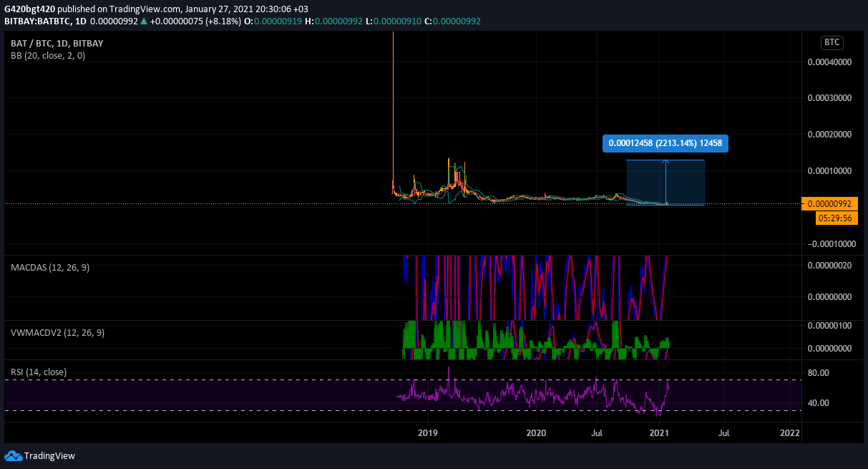
Task: Click the 2020 time axis label
Action: 536,433
